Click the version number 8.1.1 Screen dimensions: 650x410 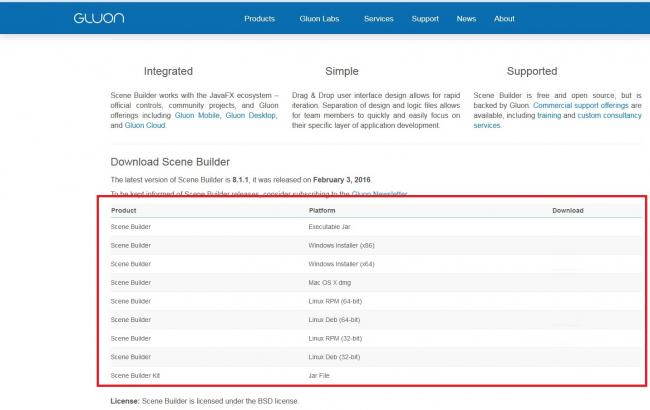click(240, 180)
